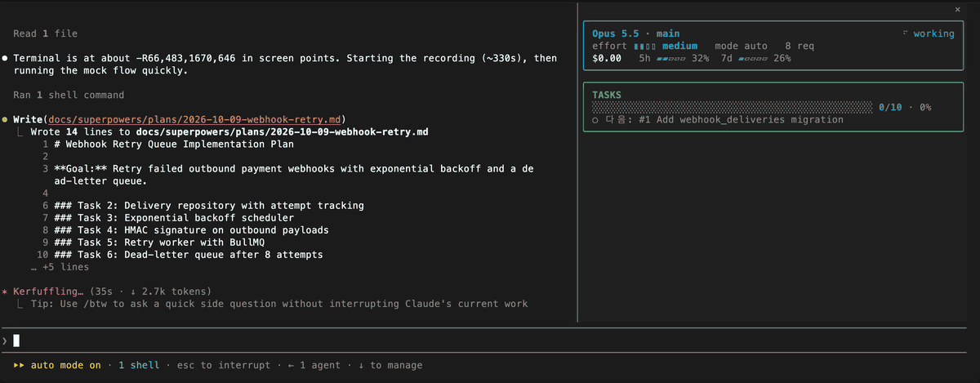This screenshot has width=980, height=383.
Task: Click the '0/10' task count
Action: point(890,107)
